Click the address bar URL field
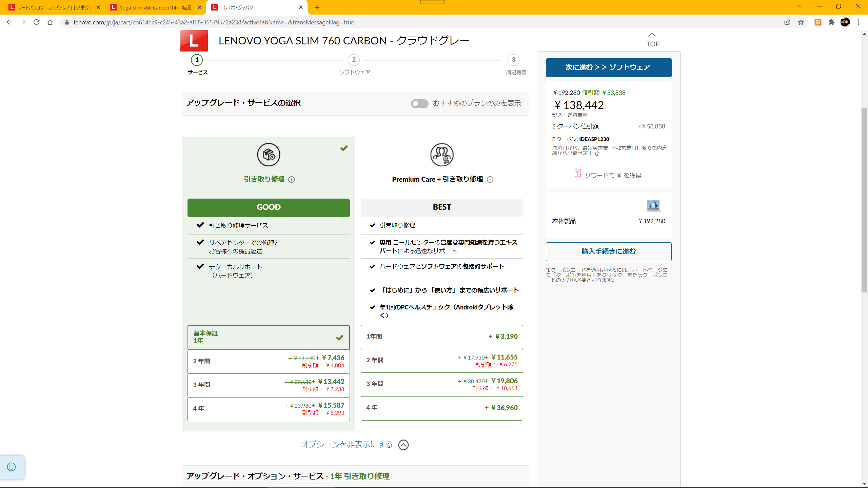The width and height of the screenshot is (868, 488). [420, 22]
